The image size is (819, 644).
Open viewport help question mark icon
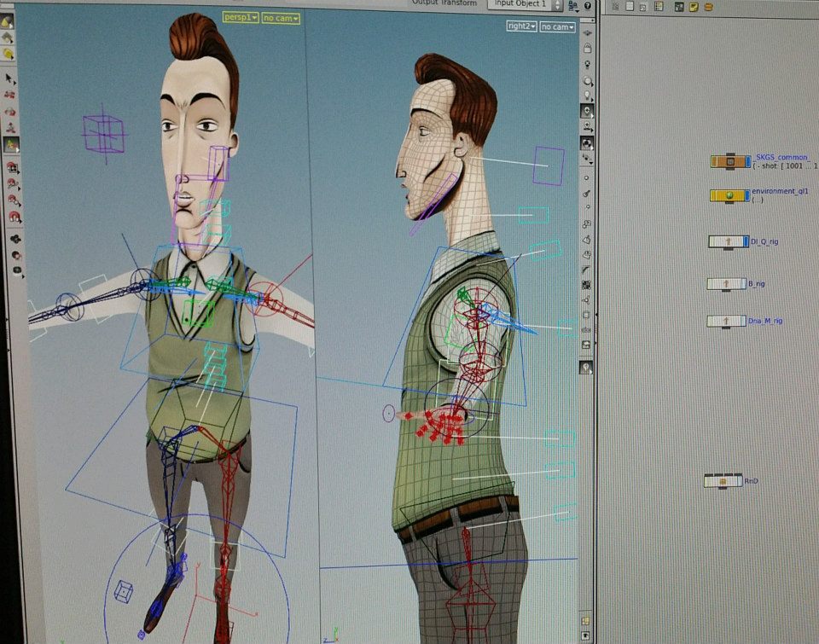coord(588,6)
